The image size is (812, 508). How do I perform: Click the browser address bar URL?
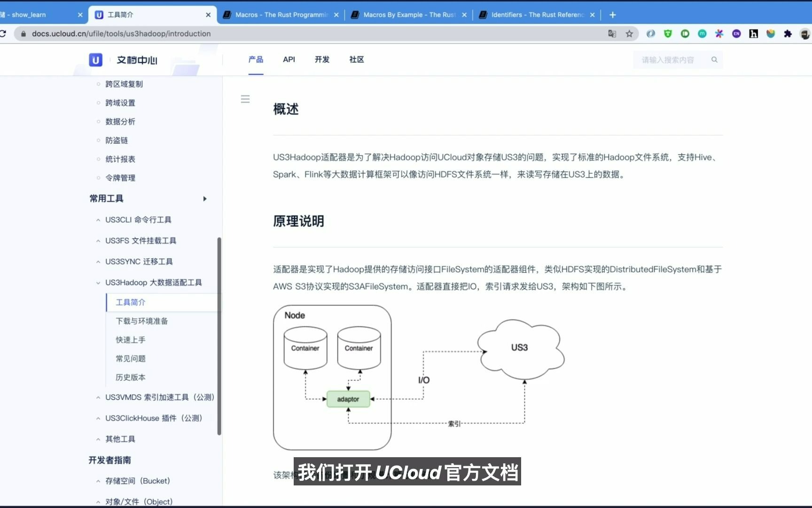point(121,34)
